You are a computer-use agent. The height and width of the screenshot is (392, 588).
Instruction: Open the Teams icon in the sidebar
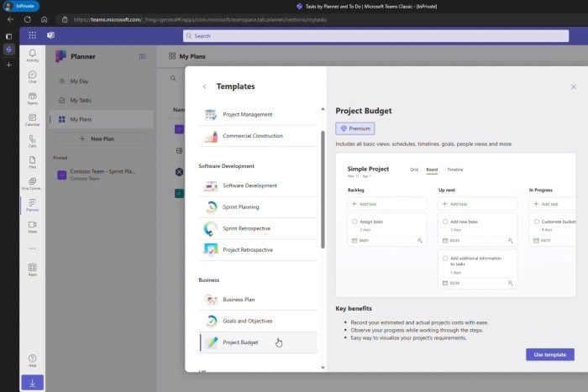(32, 98)
